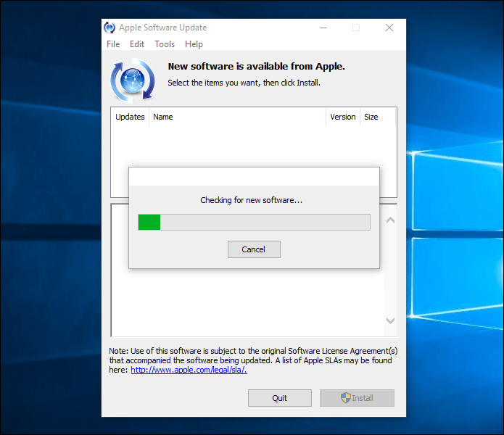Sort by the Version column header
The width and height of the screenshot is (504, 435).
tap(343, 117)
